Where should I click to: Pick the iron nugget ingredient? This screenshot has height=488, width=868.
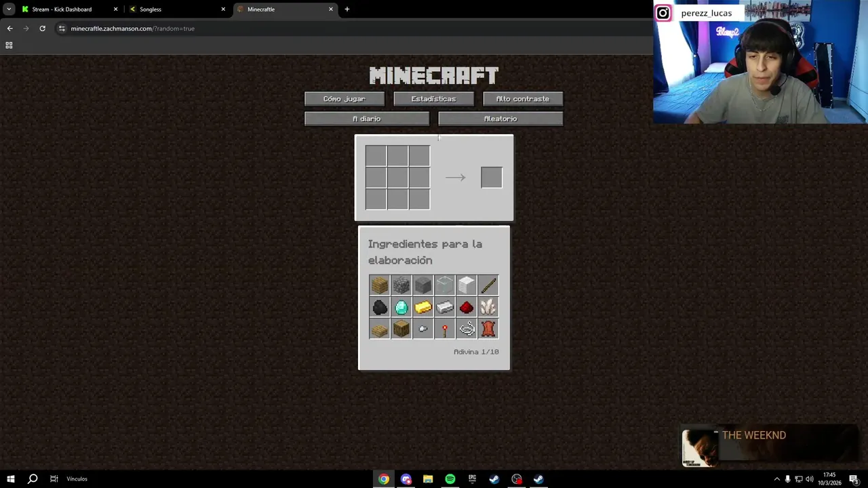(x=423, y=329)
